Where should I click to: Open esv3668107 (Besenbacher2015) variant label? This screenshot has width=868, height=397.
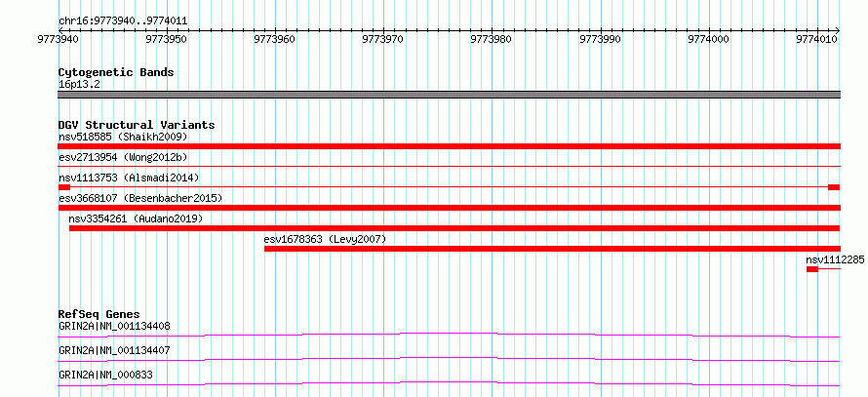click(x=140, y=198)
